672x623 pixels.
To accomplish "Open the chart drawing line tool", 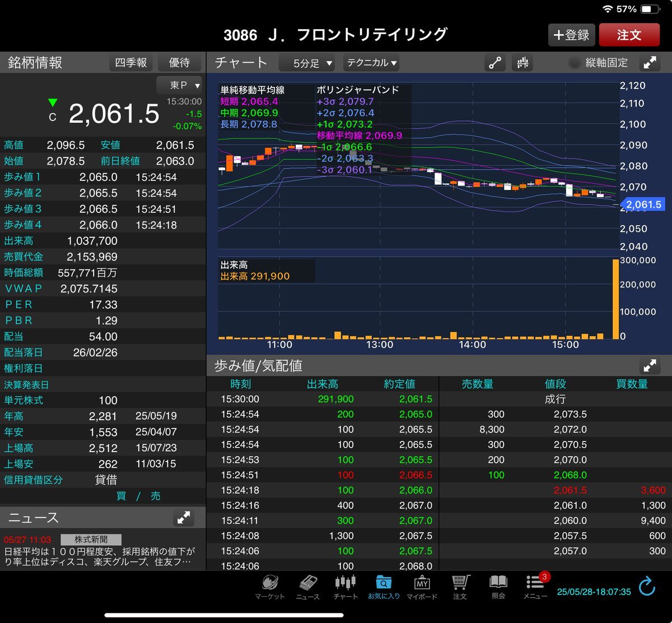I will pyautogui.click(x=495, y=63).
